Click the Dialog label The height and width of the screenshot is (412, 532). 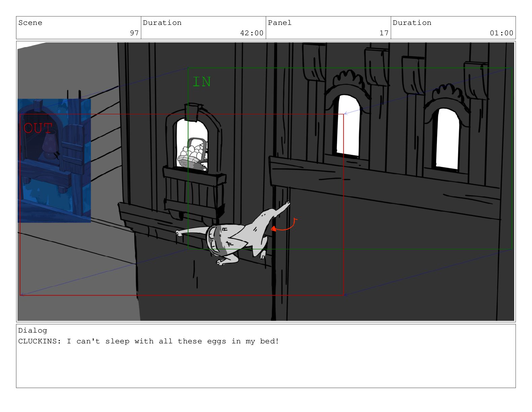33,331
